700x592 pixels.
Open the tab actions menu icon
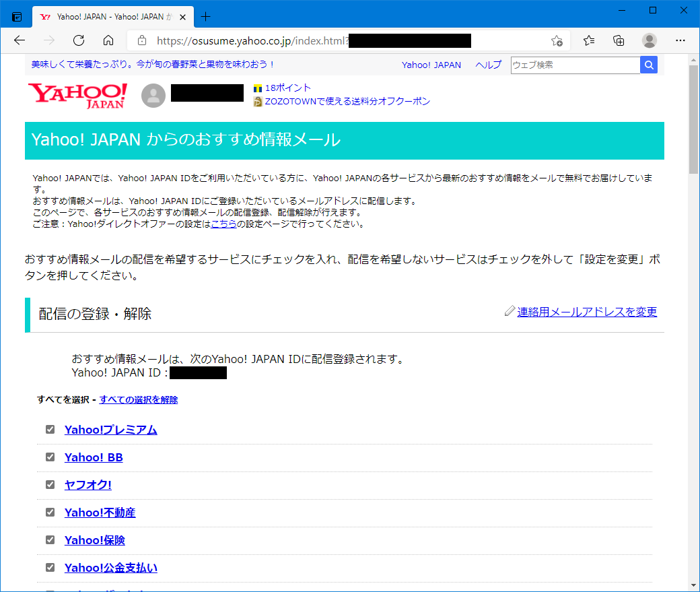[17, 17]
